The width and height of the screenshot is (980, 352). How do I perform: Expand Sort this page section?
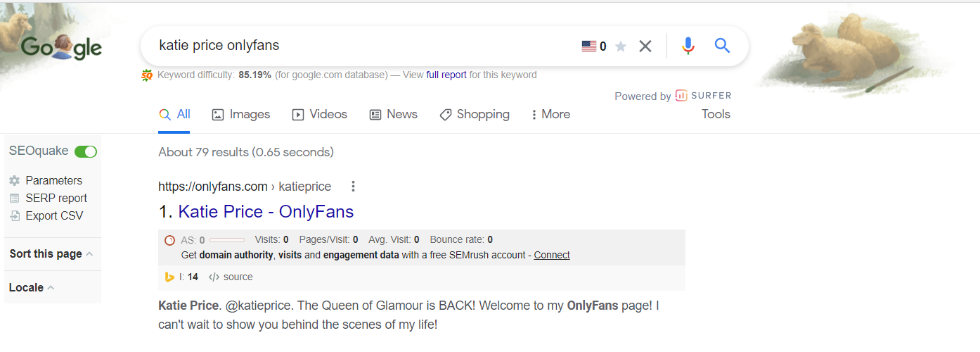tap(51, 253)
